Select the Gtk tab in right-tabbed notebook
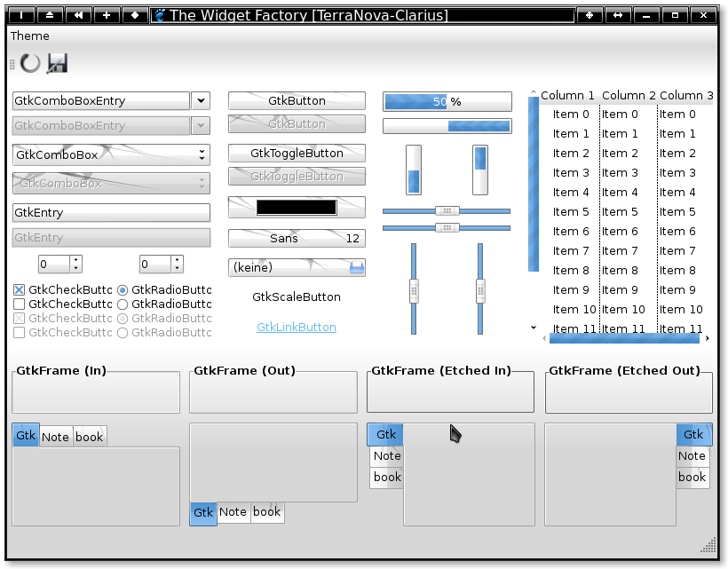This screenshot has height=569, width=728. click(693, 434)
